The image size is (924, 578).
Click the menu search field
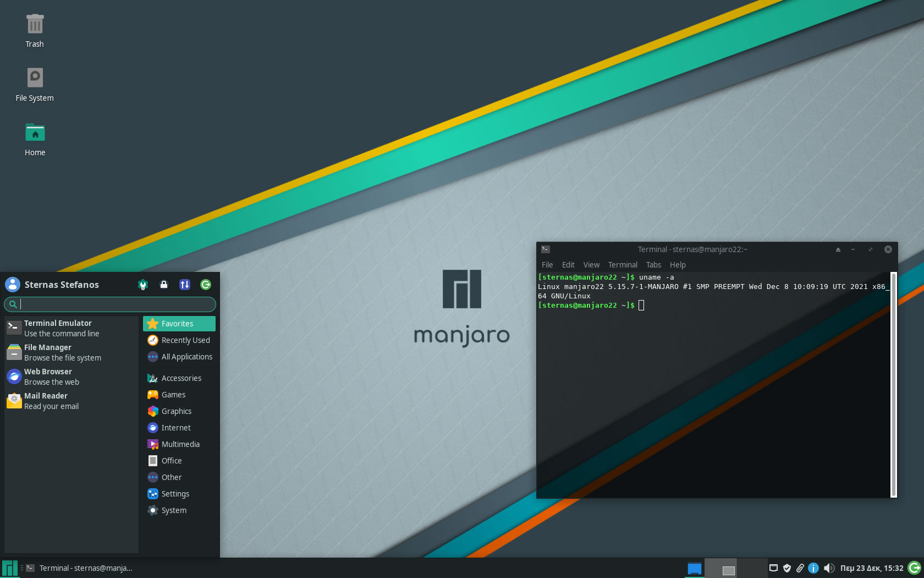pos(110,304)
